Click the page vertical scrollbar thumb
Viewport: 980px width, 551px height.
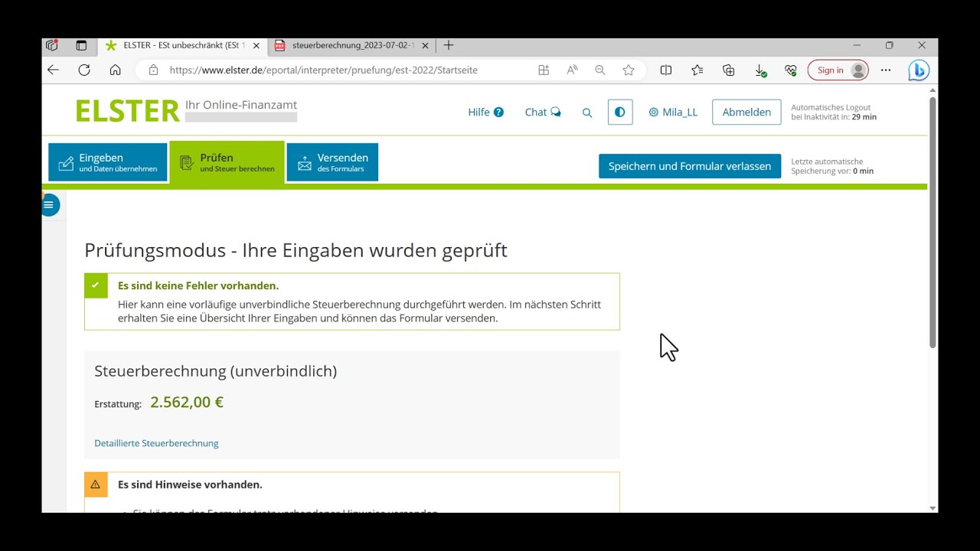[x=933, y=222]
